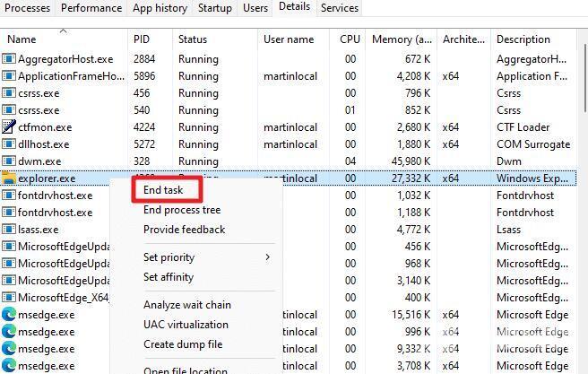The height and width of the screenshot is (374, 588).
Task: Select the dwm.exe process name
Action: (x=39, y=161)
